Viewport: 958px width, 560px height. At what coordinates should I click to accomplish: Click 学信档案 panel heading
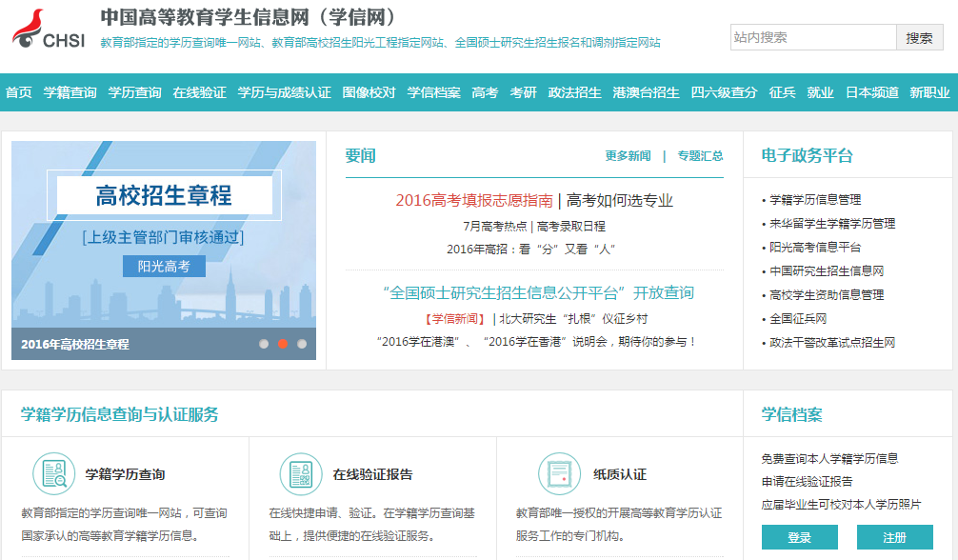791,414
